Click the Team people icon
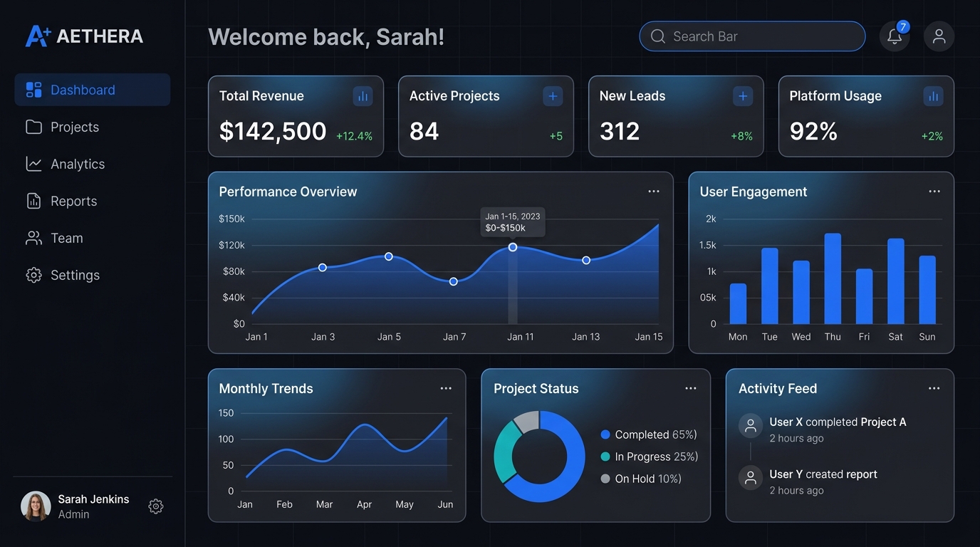This screenshot has height=547, width=980. pos(33,238)
